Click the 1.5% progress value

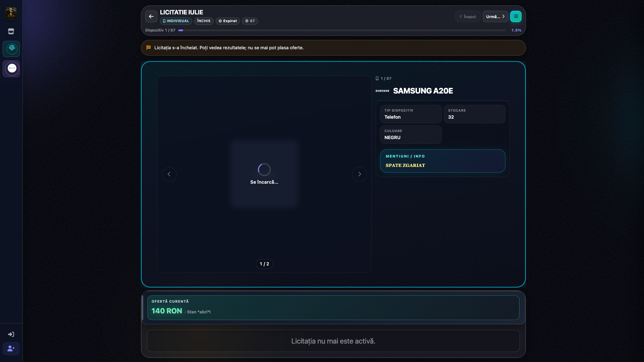click(x=517, y=30)
